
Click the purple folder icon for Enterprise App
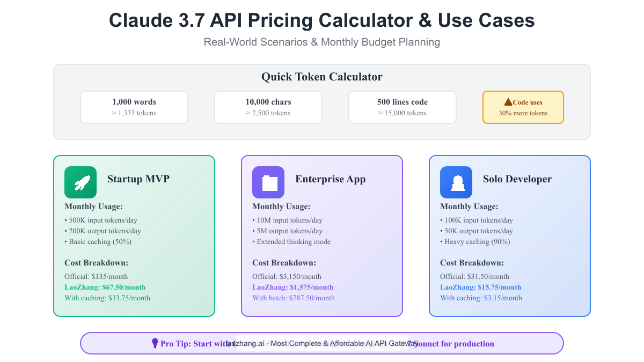tap(268, 182)
